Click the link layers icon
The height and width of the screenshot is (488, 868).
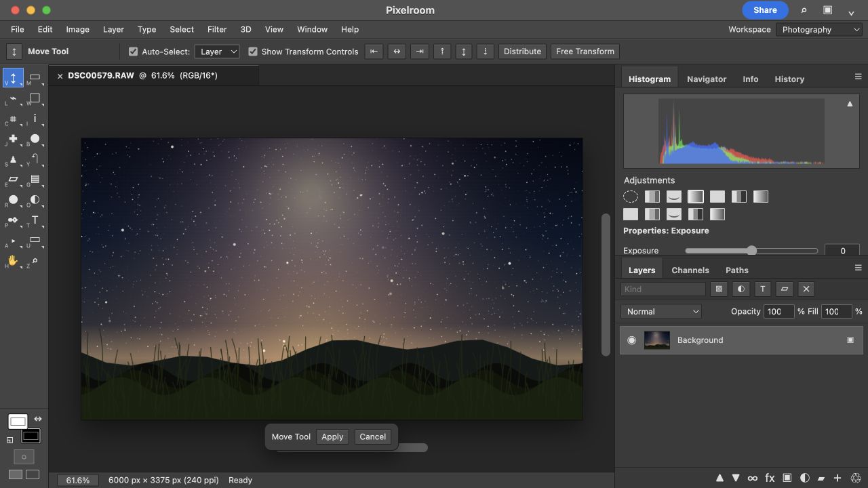point(753,479)
